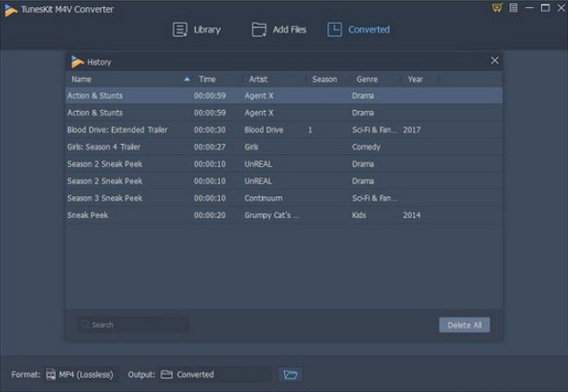Click the Delete All button

(x=464, y=325)
